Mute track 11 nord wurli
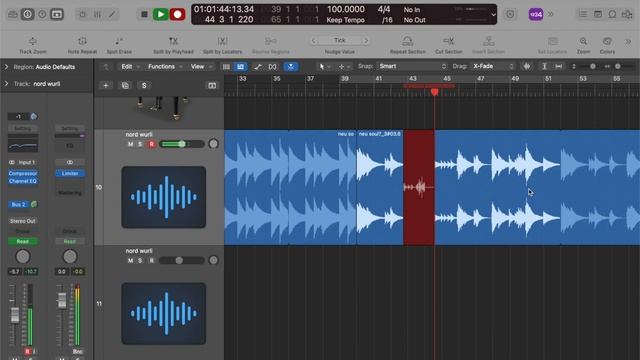 coord(130,260)
